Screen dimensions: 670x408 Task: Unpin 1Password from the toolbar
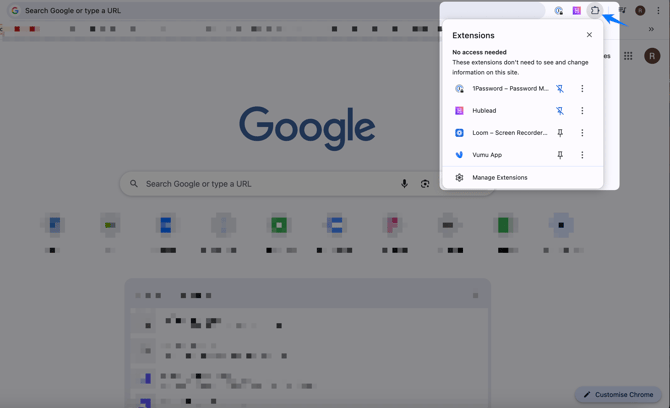click(560, 89)
